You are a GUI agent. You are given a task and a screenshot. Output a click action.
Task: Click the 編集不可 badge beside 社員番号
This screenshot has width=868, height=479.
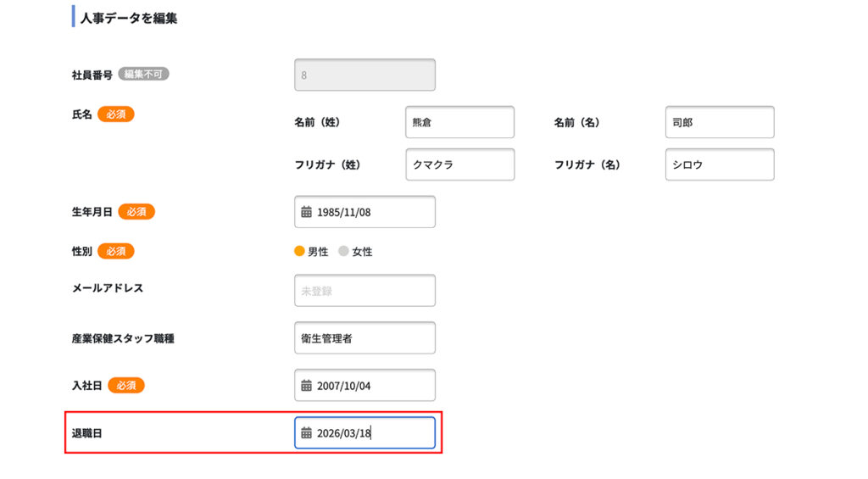coord(143,74)
